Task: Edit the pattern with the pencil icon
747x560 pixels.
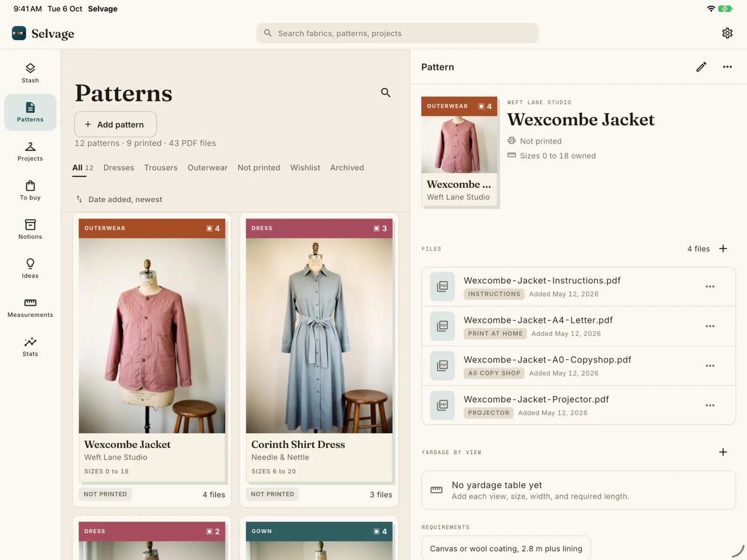Action: click(701, 67)
